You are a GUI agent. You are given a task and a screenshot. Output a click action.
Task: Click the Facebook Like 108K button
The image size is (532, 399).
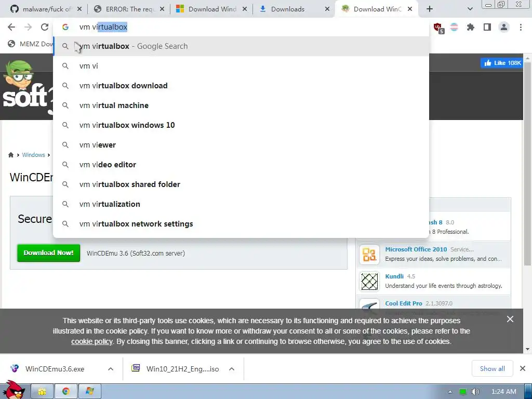click(x=502, y=63)
